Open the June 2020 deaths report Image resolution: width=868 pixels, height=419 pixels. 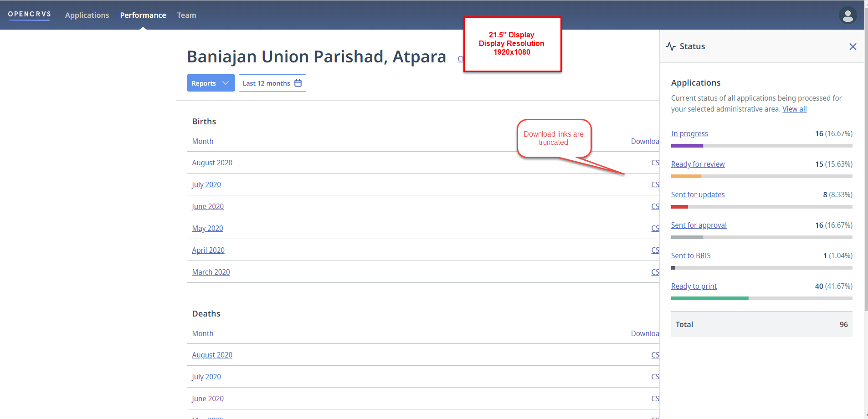pyautogui.click(x=208, y=399)
